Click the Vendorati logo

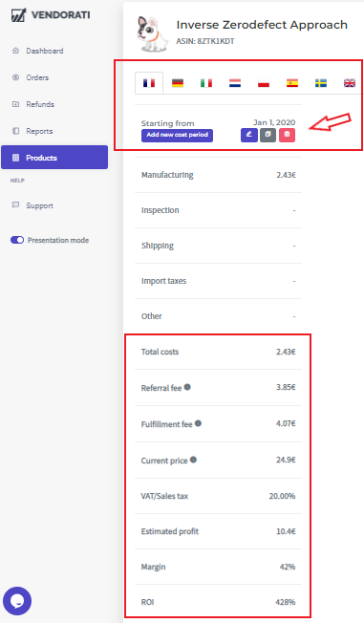[x=51, y=15]
